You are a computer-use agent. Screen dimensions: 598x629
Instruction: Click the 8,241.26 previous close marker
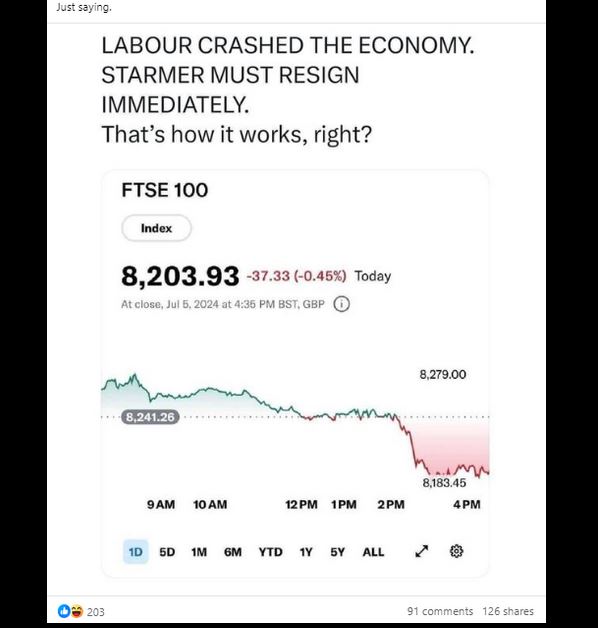click(150, 417)
